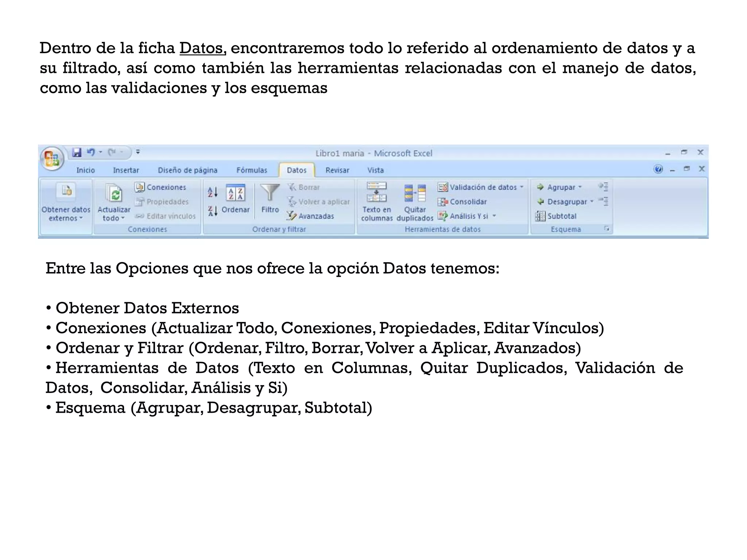Restore the workbook window in ribbon
Image resolution: width=747 pixels, height=560 pixels.
(x=687, y=169)
